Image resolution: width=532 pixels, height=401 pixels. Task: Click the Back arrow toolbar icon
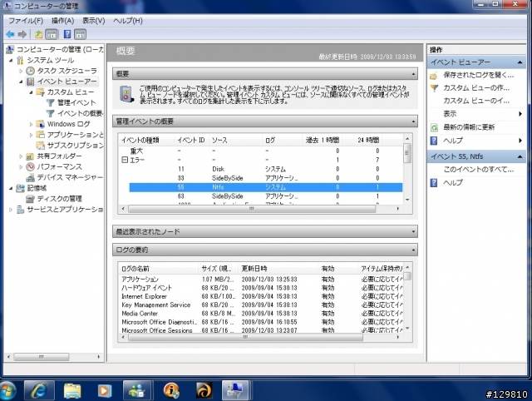pos(10,34)
